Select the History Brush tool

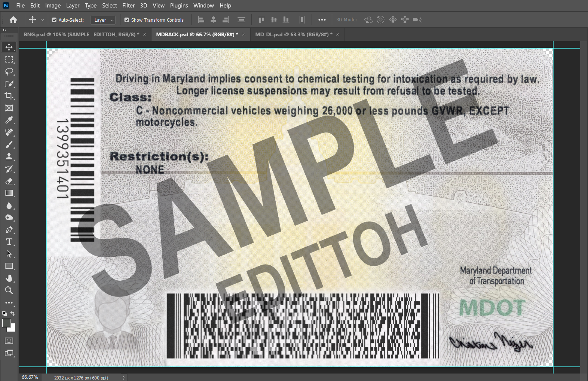9,169
